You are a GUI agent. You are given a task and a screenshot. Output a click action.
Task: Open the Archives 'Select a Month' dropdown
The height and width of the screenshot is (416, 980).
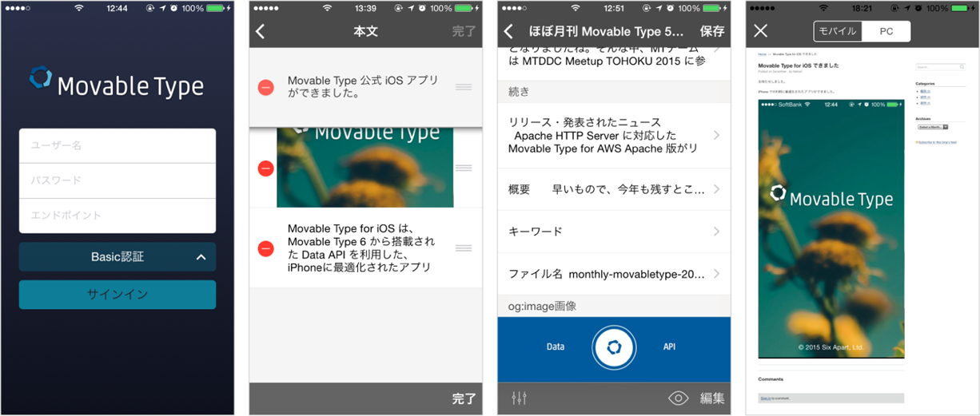pyautogui.click(x=933, y=127)
